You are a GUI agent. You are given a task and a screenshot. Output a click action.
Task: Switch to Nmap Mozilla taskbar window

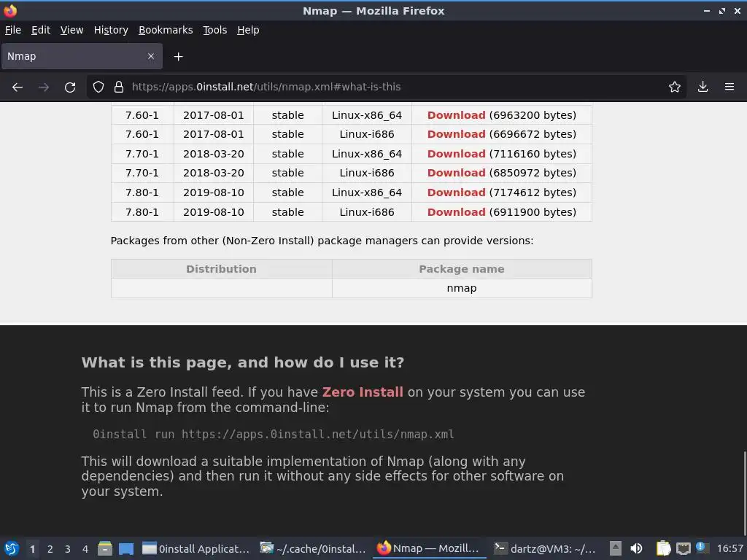[x=429, y=549]
